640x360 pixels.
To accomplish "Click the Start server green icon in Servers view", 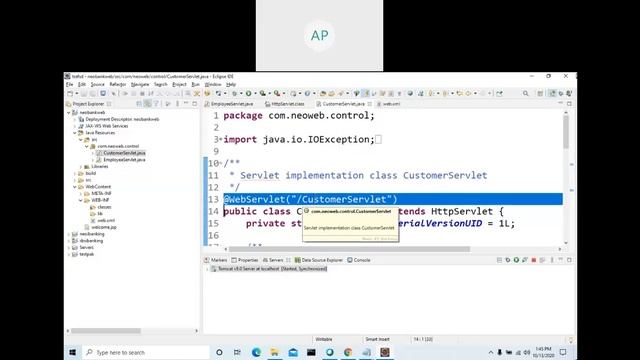I will [516, 260].
